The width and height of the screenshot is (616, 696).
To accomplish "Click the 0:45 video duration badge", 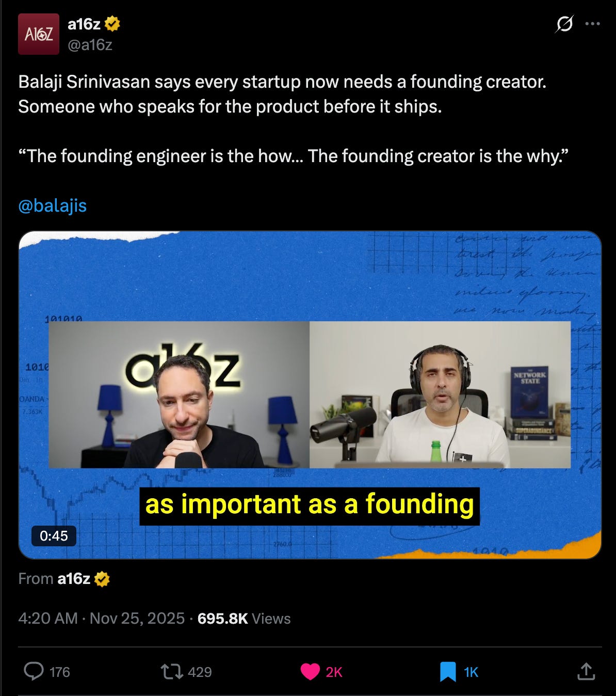I will tap(54, 536).
